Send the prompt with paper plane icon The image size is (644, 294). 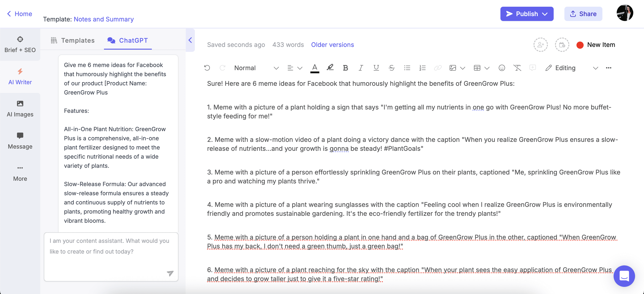pos(170,273)
